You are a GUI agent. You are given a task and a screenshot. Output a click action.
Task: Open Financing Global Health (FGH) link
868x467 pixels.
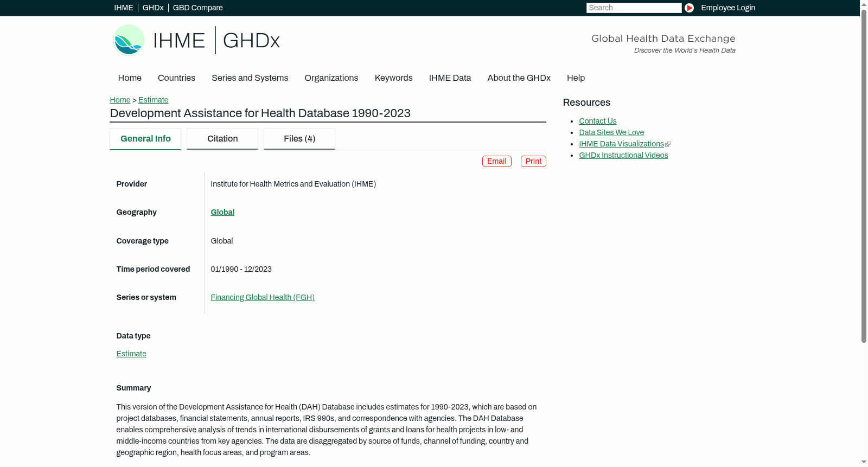[x=263, y=297]
